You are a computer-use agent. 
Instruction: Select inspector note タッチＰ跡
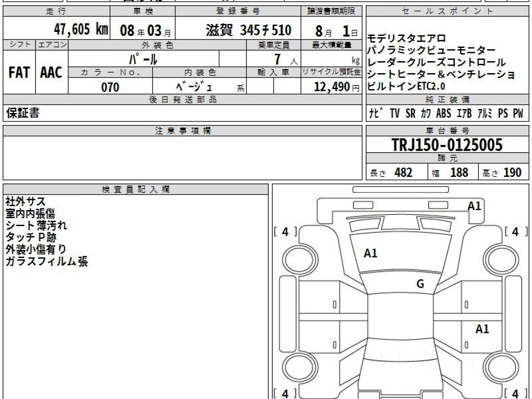click(31, 238)
